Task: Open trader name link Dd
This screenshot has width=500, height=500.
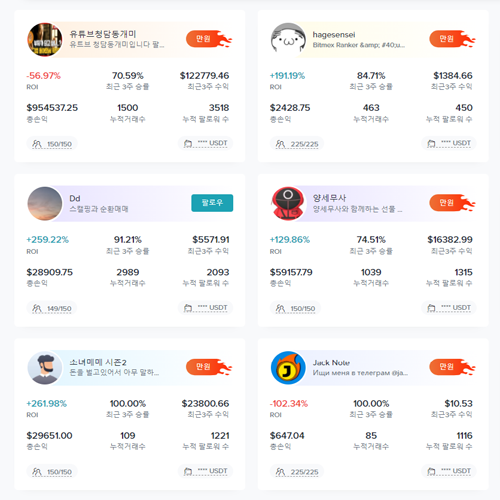Action: 75,198
